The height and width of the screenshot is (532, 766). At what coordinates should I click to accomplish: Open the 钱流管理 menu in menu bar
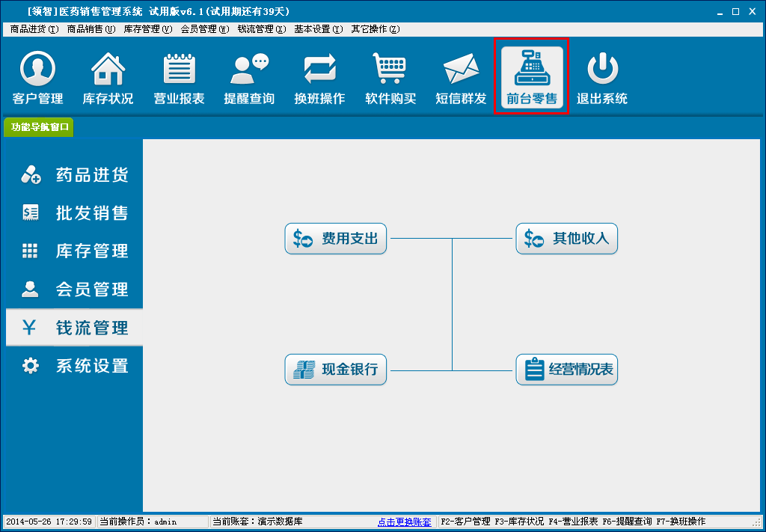pyautogui.click(x=261, y=29)
